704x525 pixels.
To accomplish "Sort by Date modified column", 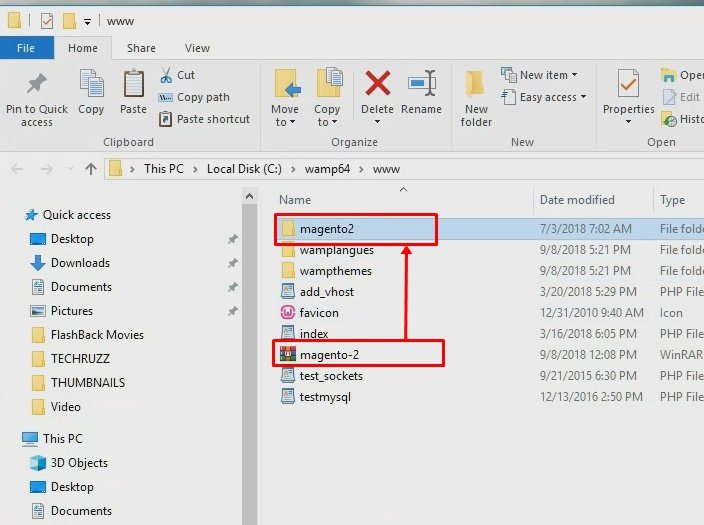I will (577, 200).
